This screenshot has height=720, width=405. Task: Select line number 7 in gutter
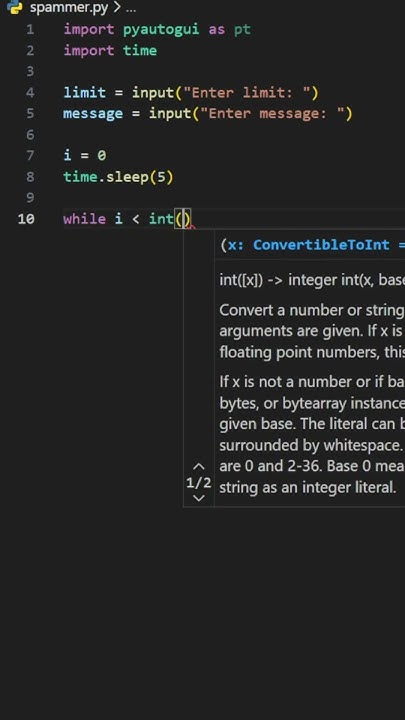[x=30, y=156]
